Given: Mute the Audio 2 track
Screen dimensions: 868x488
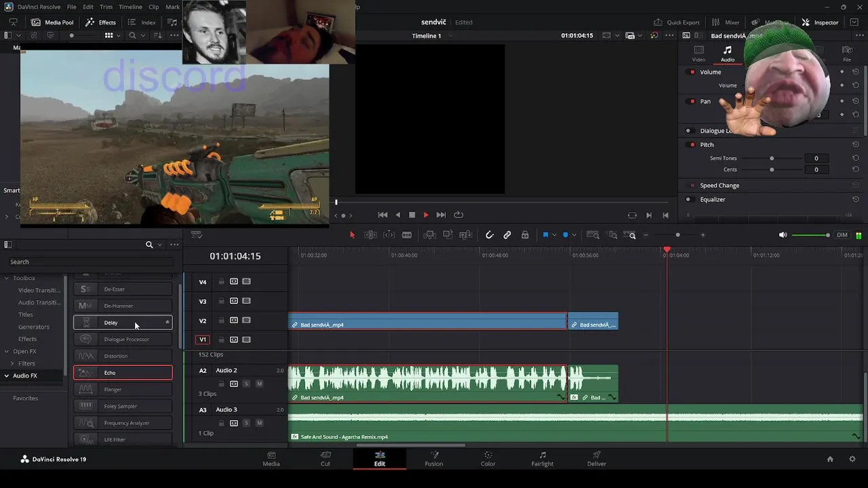Looking at the screenshot, I should [x=259, y=384].
